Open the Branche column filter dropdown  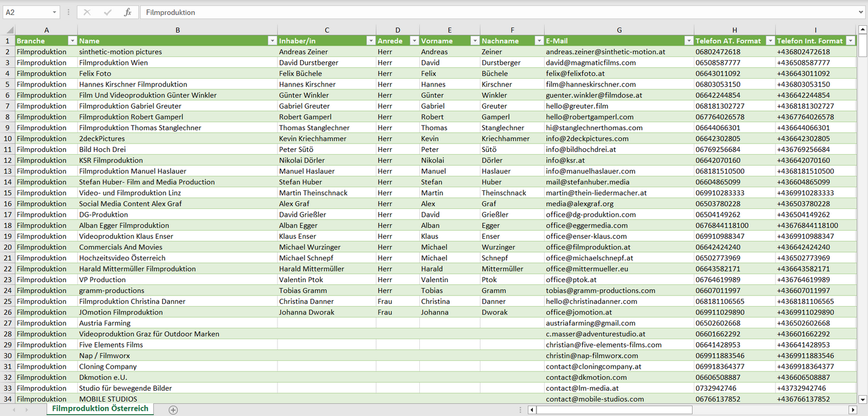point(72,41)
